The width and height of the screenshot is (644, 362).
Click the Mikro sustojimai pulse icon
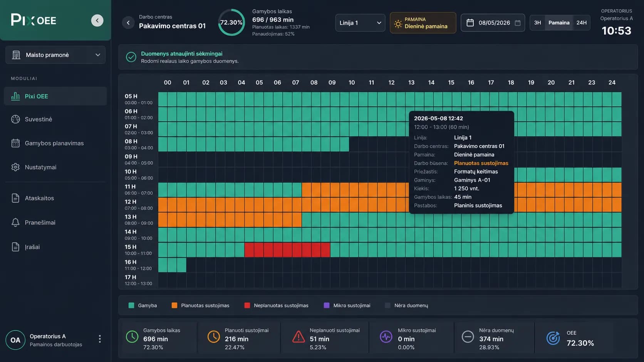386,337
